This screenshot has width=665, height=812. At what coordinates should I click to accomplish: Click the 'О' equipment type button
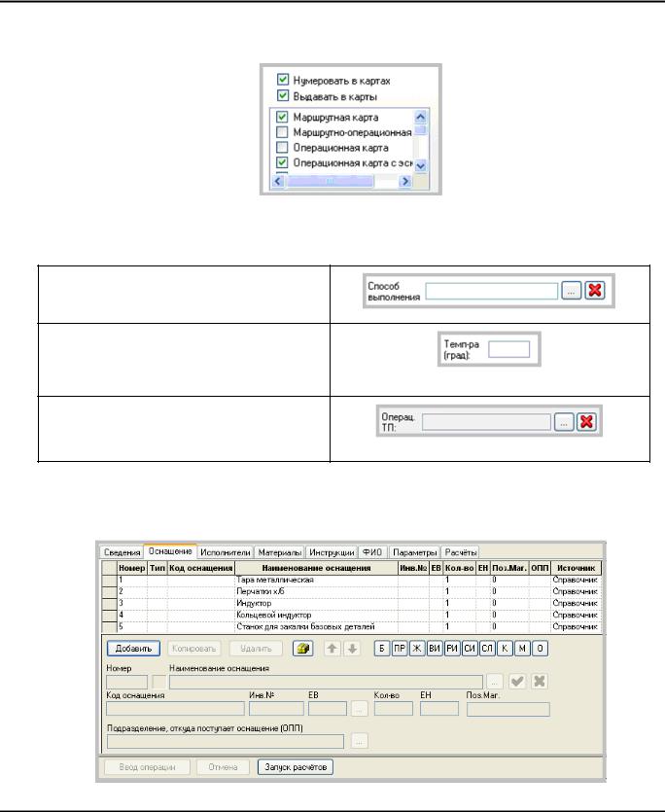coord(541,649)
